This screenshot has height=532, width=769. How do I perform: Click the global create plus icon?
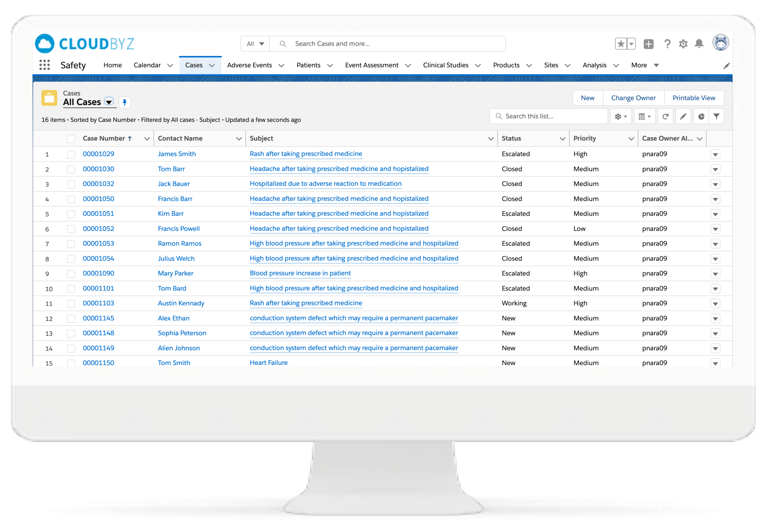[649, 44]
